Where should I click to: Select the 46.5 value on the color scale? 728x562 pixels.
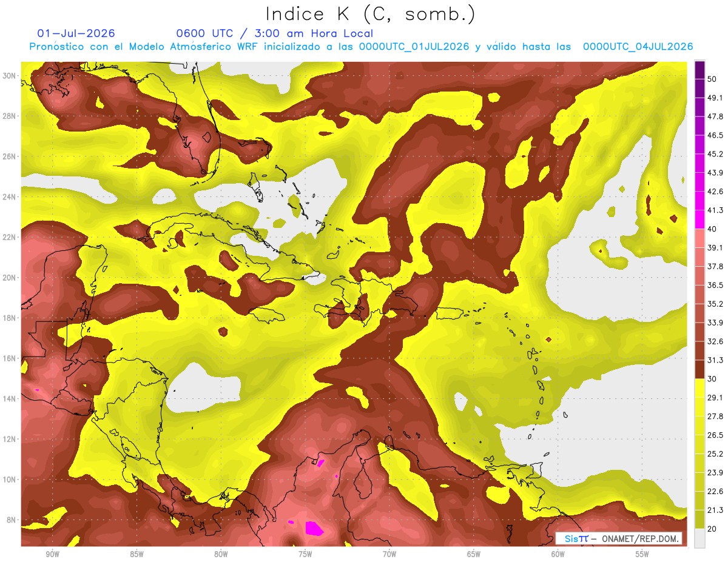[x=715, y=135]
